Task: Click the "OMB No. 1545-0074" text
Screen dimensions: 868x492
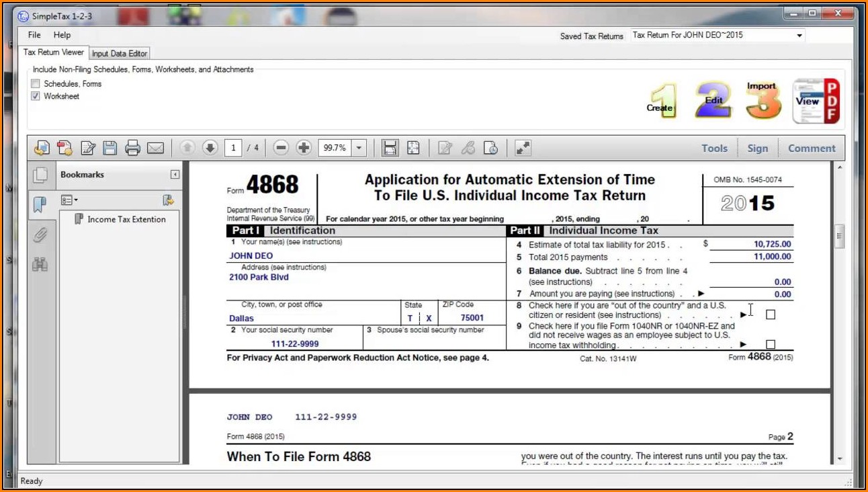Action: pos(748,180)
